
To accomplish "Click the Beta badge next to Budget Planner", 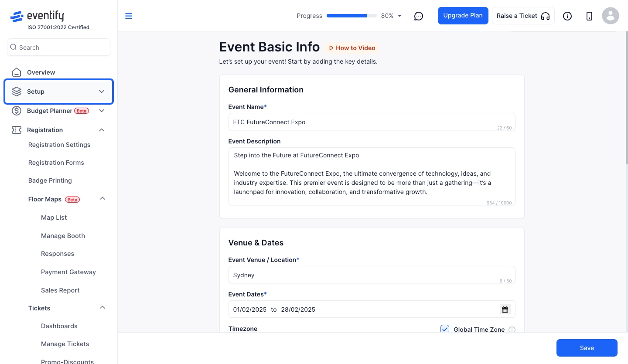I will pyautogui.click(x=82, y=111).
